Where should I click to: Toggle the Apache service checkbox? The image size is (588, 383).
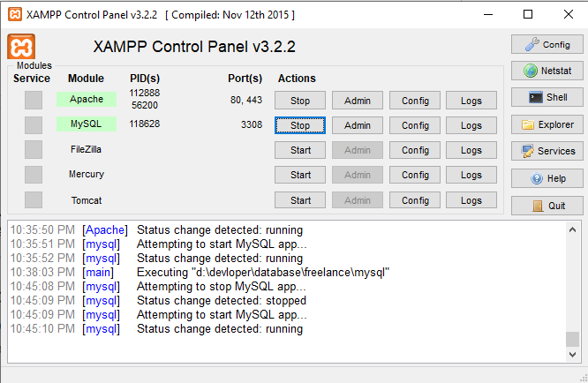point(34,100)
